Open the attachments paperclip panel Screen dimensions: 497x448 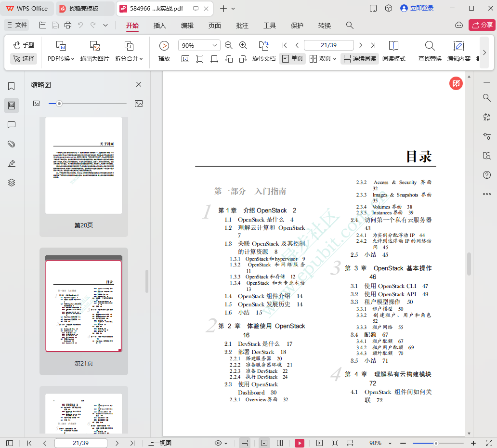12,144
